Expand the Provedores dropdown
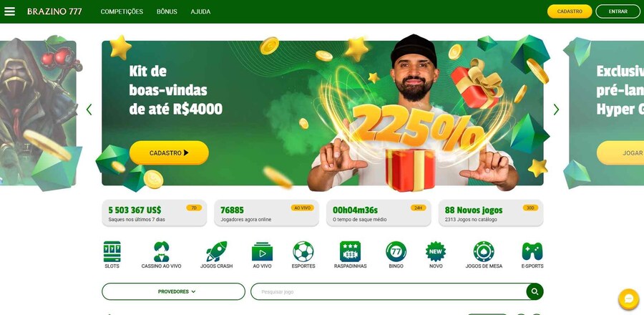Screen dimensions: 644x315 coord(173,291)
